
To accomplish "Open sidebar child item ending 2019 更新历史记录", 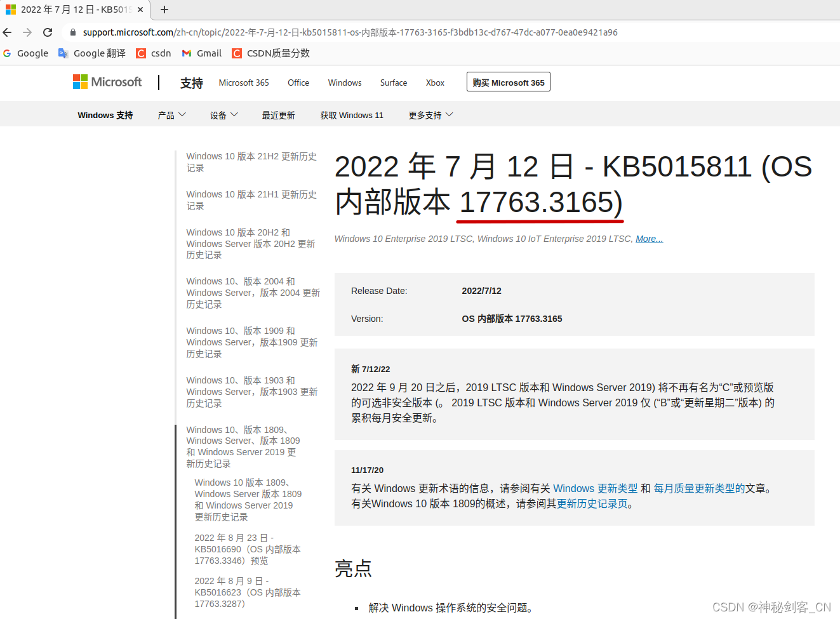I will (x=248, y=500).
